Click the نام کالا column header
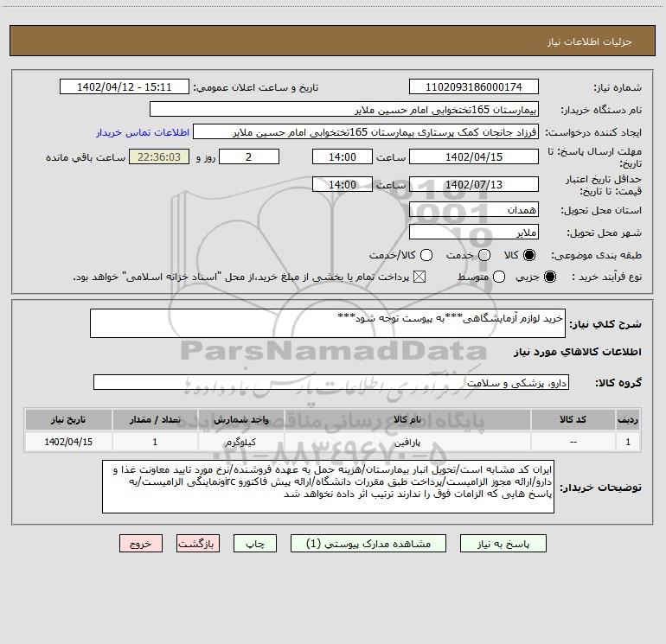The width and height of the screenshot is (666, 644). pos(407,419)
